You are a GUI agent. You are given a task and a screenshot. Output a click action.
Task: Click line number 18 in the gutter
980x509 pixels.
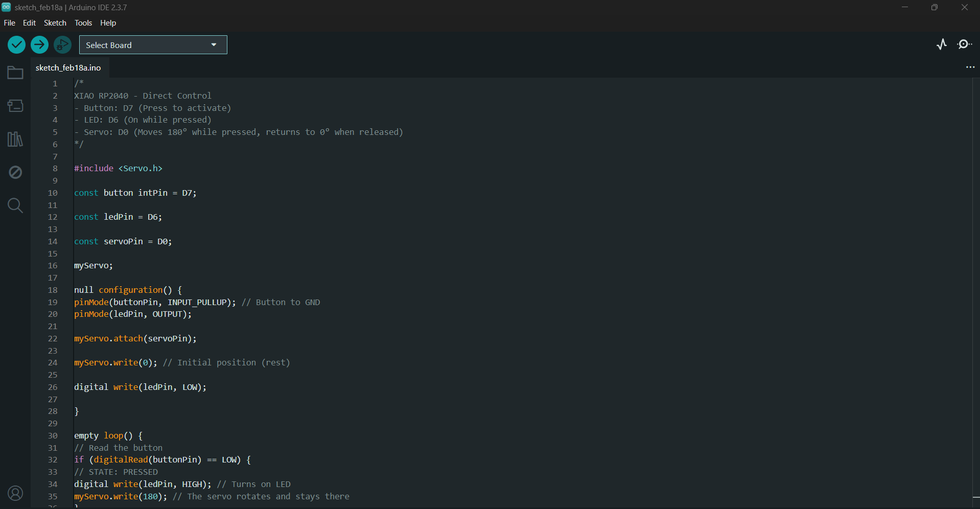(x=53, y=290)
